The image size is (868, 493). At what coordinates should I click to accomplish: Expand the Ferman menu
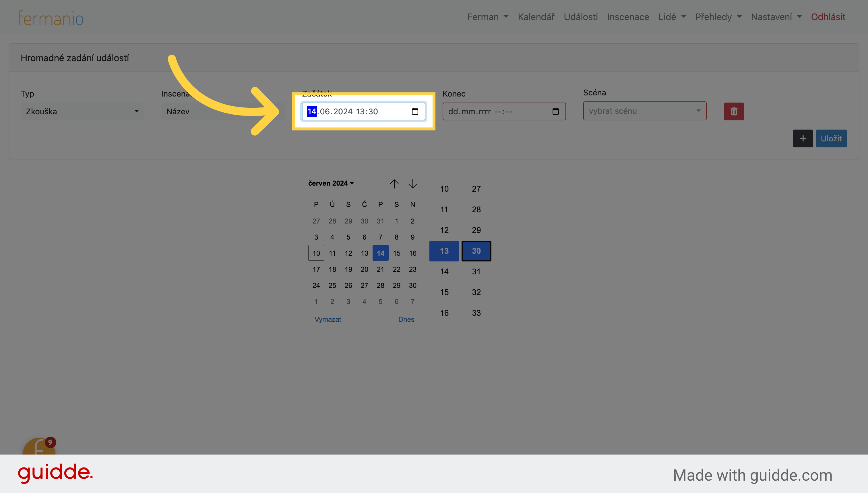pos(487,17)
